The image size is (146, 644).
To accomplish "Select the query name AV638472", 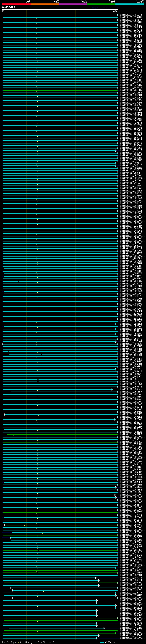I will pos(8,7).
